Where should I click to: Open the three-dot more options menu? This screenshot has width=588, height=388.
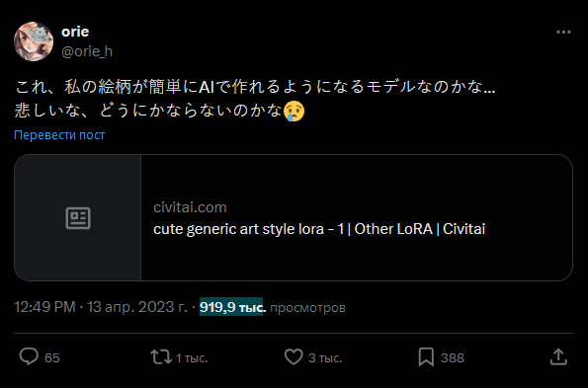pyautogui.click(x=563, y=33)
